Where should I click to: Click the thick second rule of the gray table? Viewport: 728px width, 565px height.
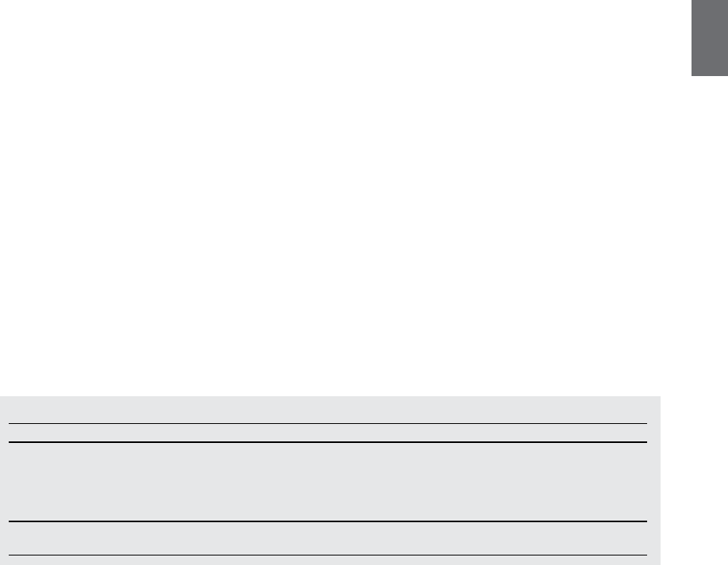coord(328,442)
